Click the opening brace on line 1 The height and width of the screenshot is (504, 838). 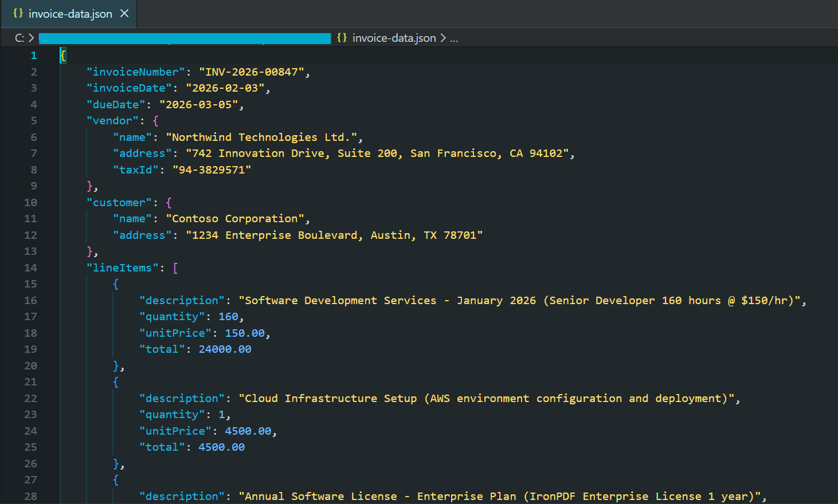click(62, 55)
